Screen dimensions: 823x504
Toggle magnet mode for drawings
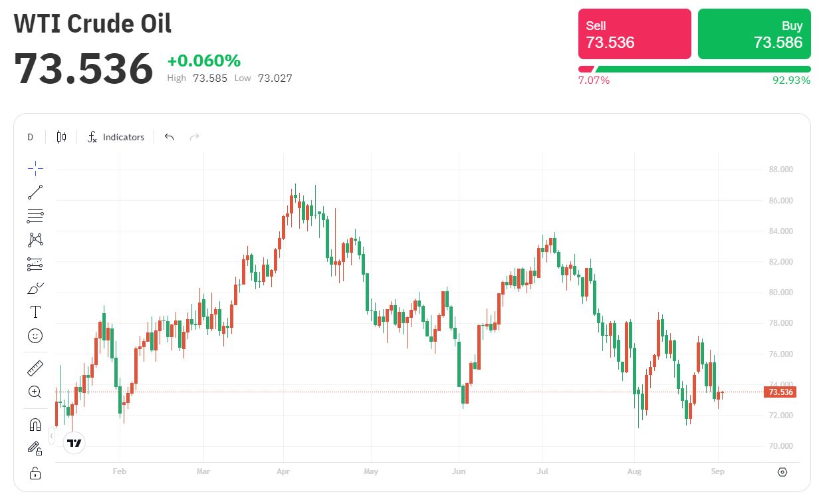pos(35,424)
